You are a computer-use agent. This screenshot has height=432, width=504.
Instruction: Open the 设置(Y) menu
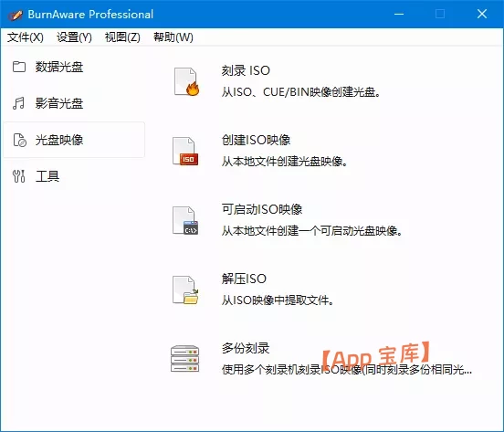74,37
